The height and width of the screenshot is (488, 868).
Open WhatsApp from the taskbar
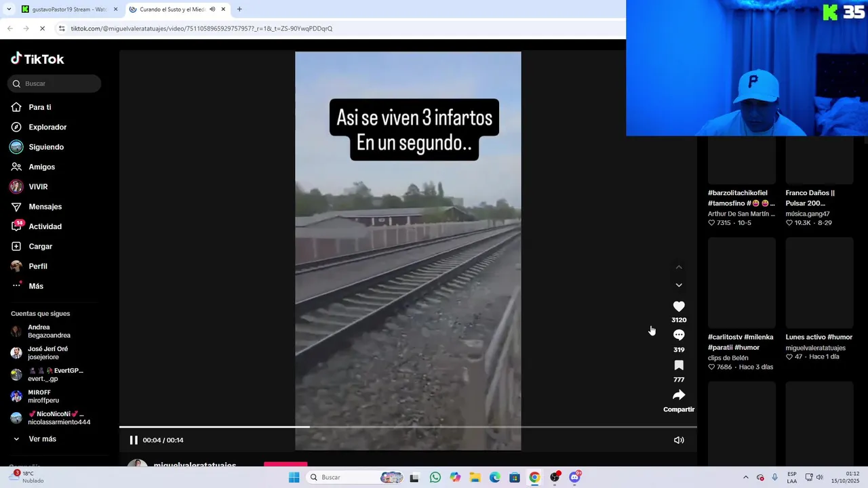pyautogui.click(x=435, y=477)
